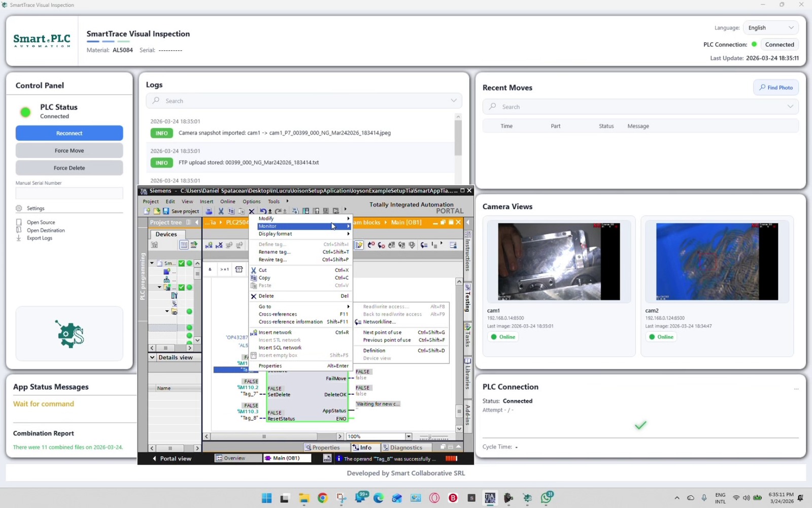Click the Open project icon in TIA toolbar

[157, 211]
